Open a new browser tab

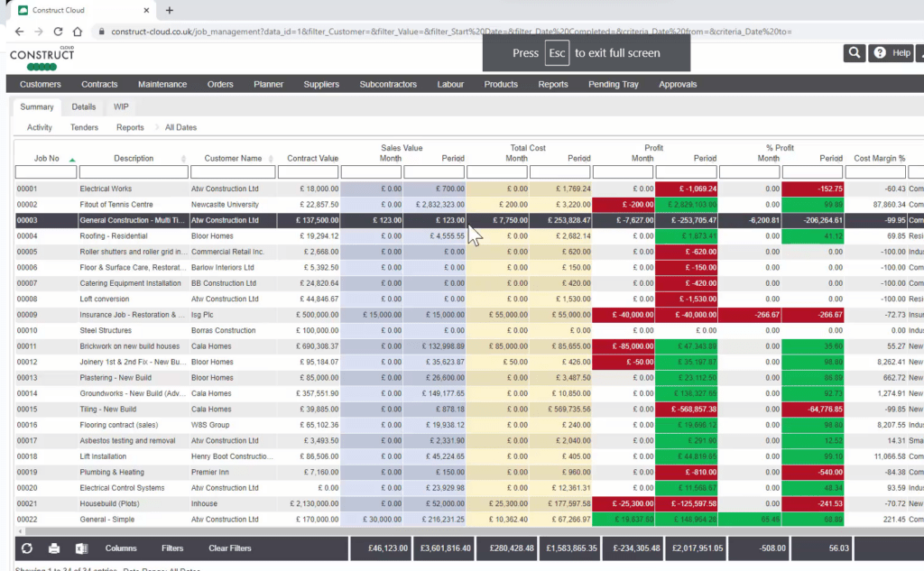(169, 10)
